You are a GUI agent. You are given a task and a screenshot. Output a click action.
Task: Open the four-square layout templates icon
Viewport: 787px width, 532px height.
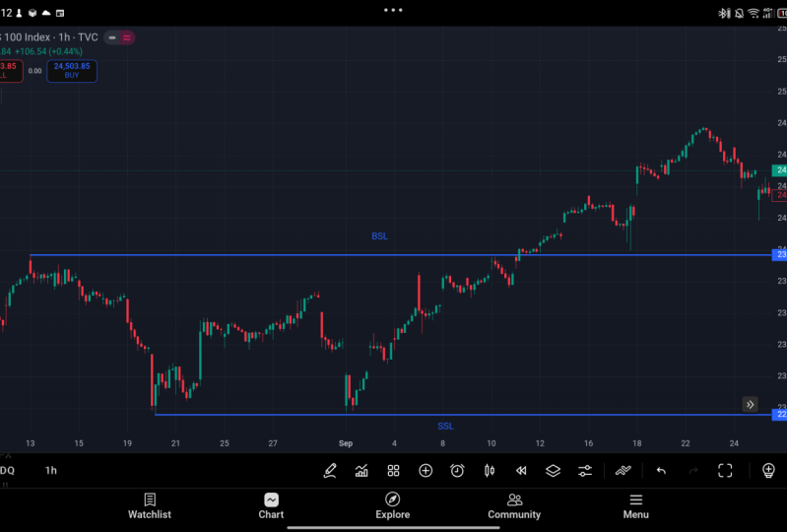tap(394, 470)
